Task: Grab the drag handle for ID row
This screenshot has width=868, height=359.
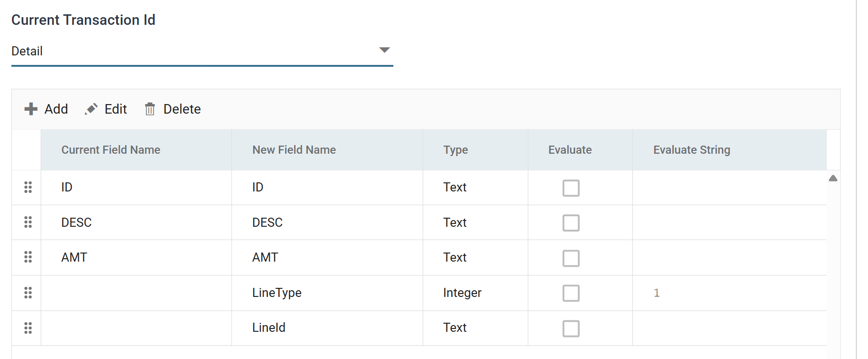Action: [x=28, y=187]
